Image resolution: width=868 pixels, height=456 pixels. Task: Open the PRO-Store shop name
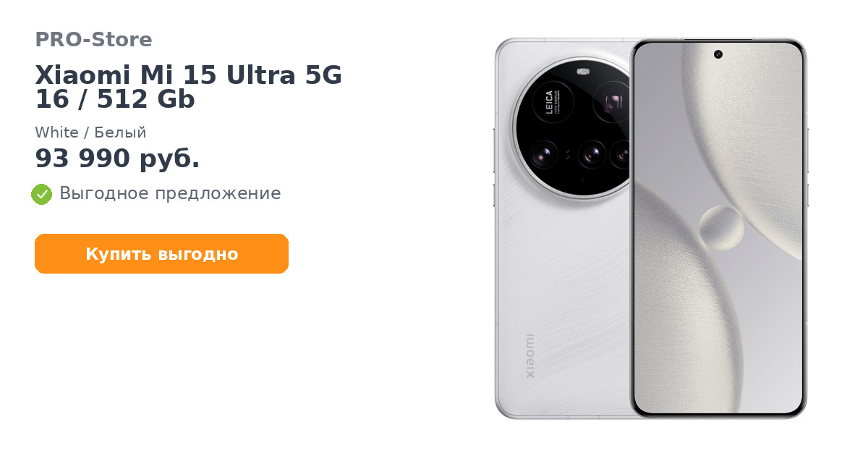pyautogui.click(x=93, y=40)
